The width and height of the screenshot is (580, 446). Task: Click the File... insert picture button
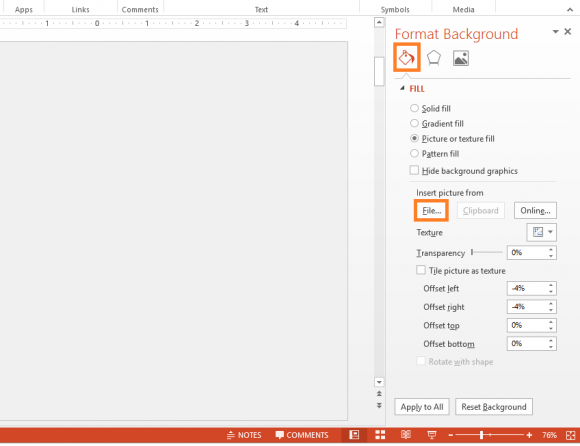click(x=431, y=210)
